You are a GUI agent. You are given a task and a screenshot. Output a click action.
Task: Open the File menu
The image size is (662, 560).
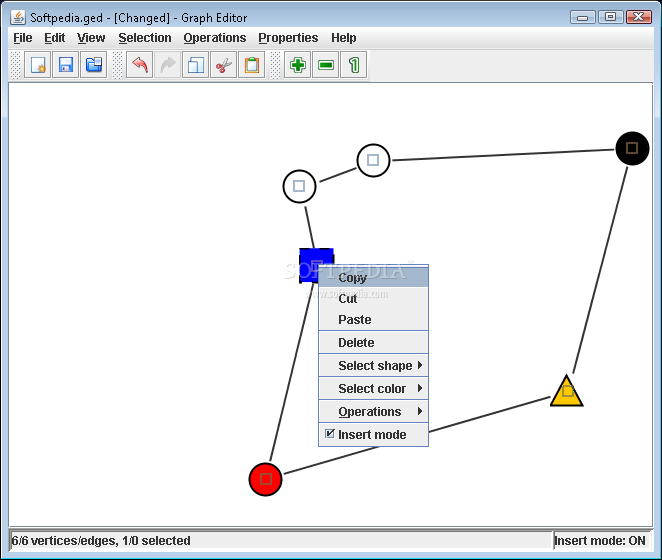(23, 38)
